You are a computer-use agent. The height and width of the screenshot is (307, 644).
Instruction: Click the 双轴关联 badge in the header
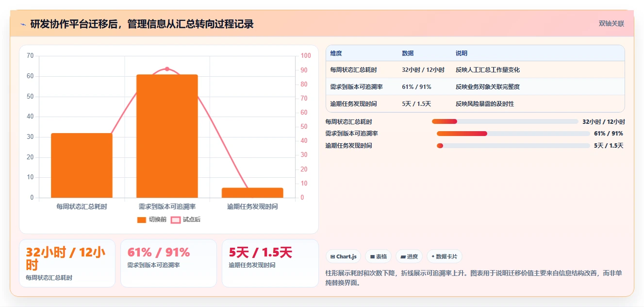point(611,24)
